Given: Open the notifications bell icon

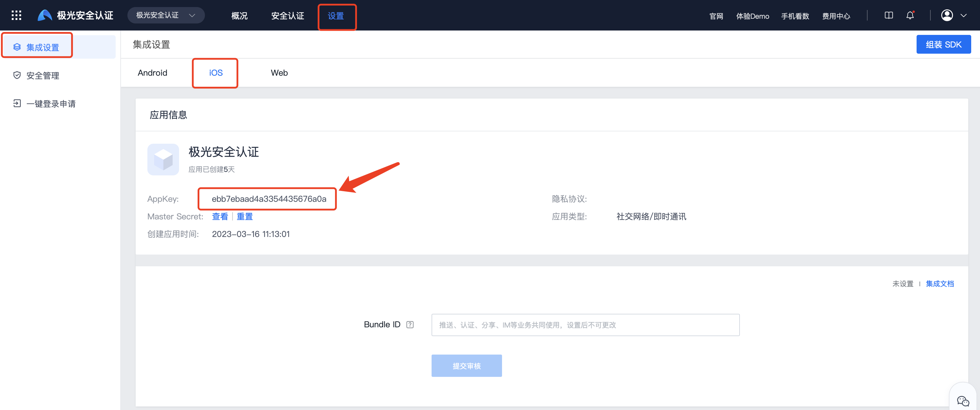Looking at the screenshot, I should 910,16.
